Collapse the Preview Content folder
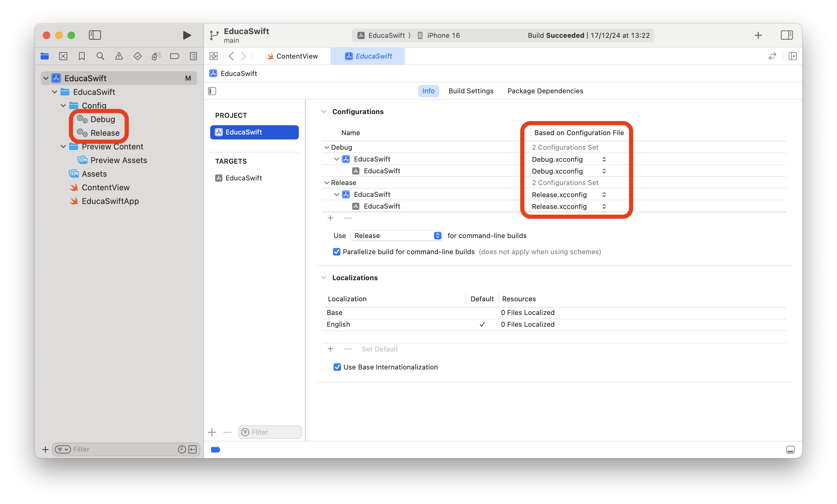The image size is (837, 504). point(63,146)
